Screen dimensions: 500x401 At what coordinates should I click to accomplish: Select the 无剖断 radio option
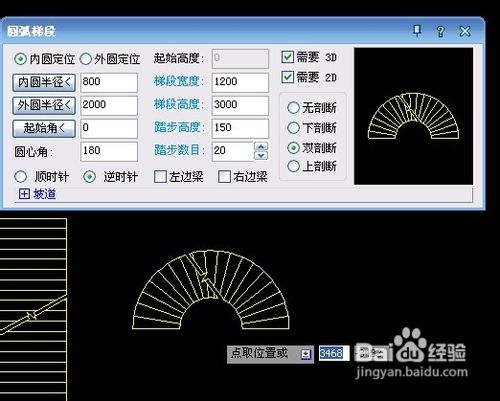click(x=293, y=108)
